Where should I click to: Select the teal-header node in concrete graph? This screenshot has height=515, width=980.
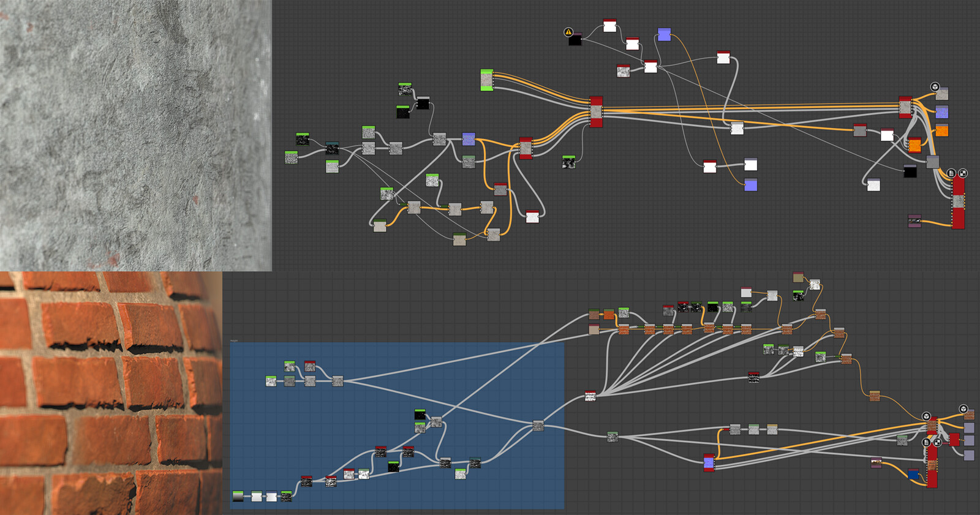tap(332, 148)
